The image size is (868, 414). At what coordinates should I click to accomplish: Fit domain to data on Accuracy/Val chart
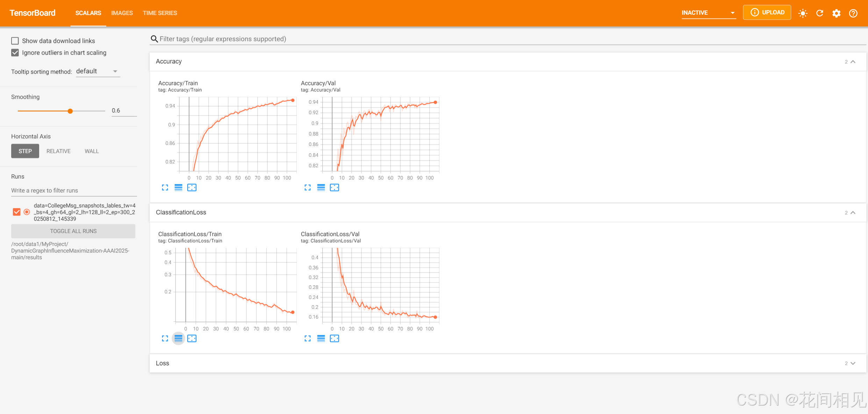tap(335, 188)
